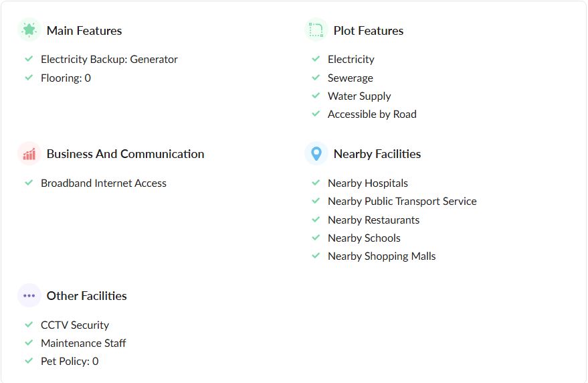Click the Nearby Shopping Malls item
The image size is (588, 383).
pyautogui.click(x=381, y=256)
